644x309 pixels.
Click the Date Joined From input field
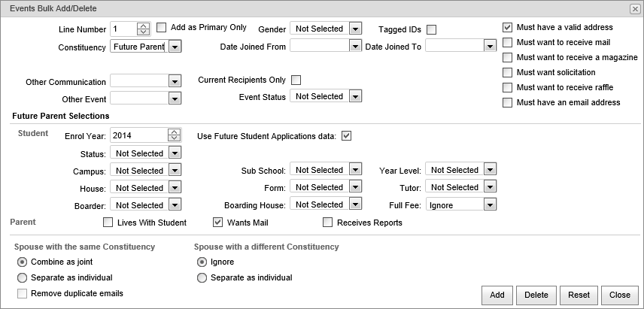click(x=320, y=46)
